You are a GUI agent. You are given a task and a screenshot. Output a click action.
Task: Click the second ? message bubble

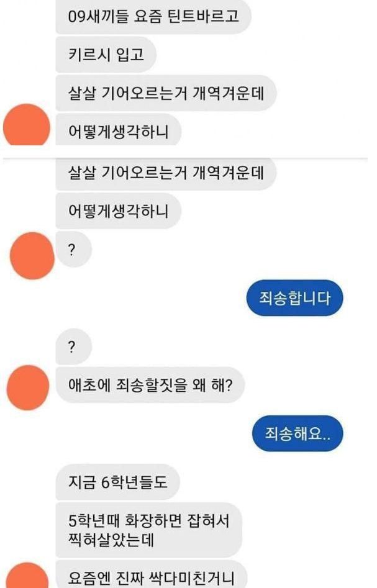(x=73, y=347)
